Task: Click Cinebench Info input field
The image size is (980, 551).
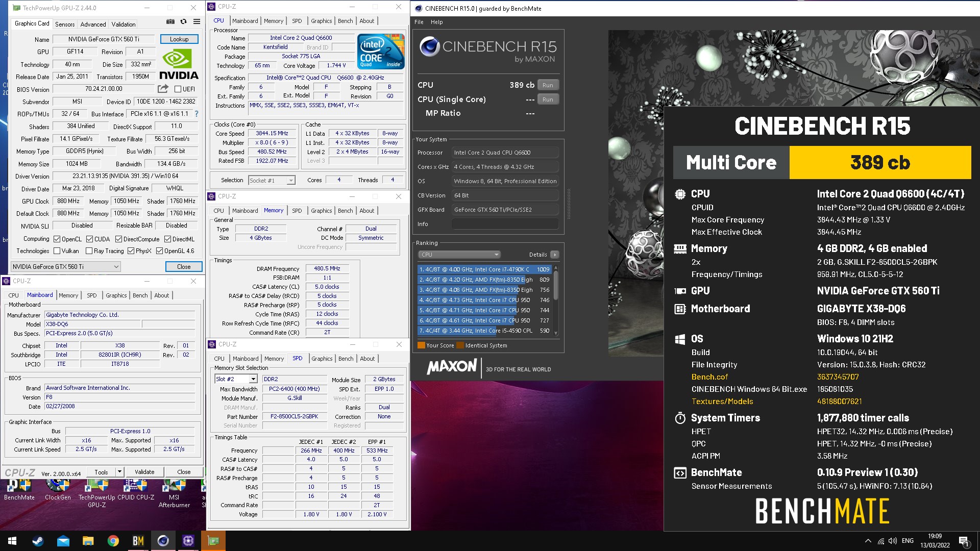Action: click(505, 224)
